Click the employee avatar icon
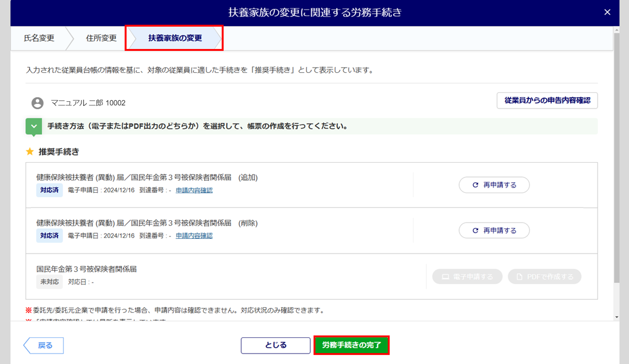The width and height of the screenshot is (629, 364). [37, 103]
